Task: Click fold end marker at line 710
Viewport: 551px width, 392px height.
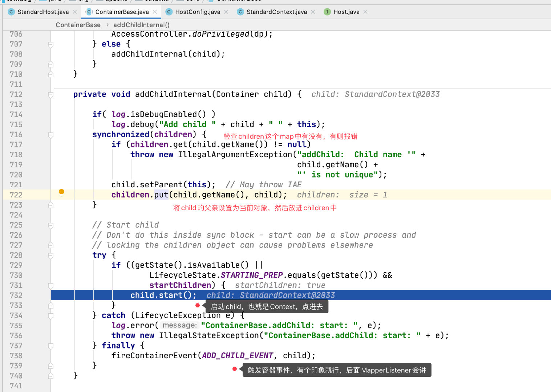Action: coord(51,74)
